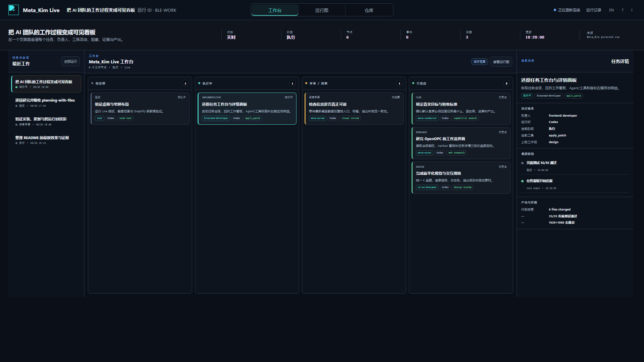The height and width of the screenshot is (362, 644).
Task: Click the 执行中 column header
Action: pyautogui.click(x=247, y=83)
